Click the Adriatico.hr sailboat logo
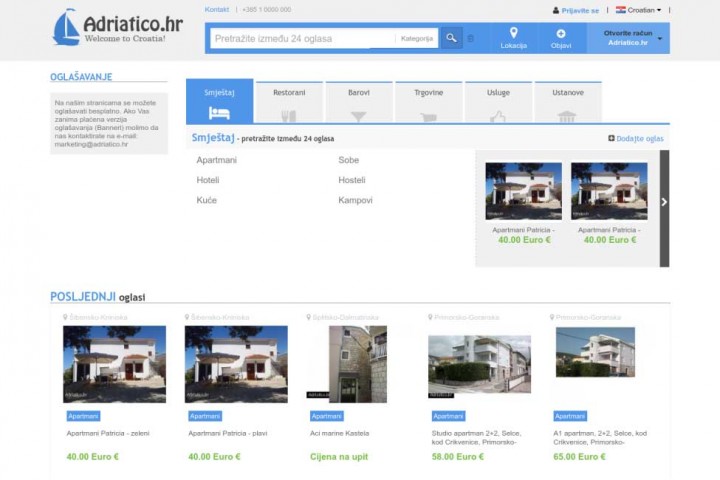This screenshot has width=720, height=480. [x=67, y=28]
